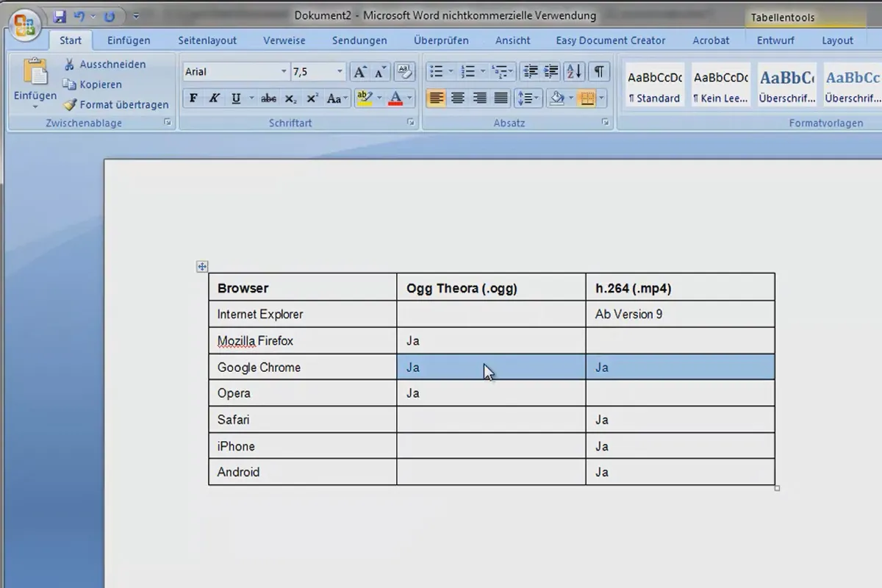Undo the last action
Viewport: 882px width, 588px height.
pyautogui.click(x=79, y=16)
